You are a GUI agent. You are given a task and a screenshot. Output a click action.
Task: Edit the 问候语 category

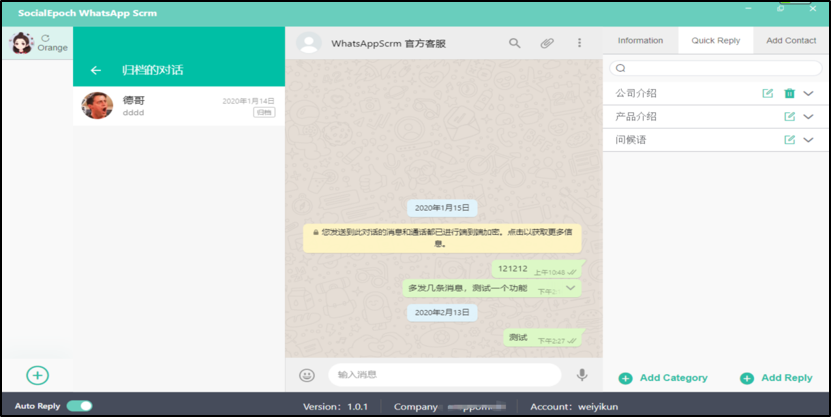pyautogui.click(x=790, y=140)
